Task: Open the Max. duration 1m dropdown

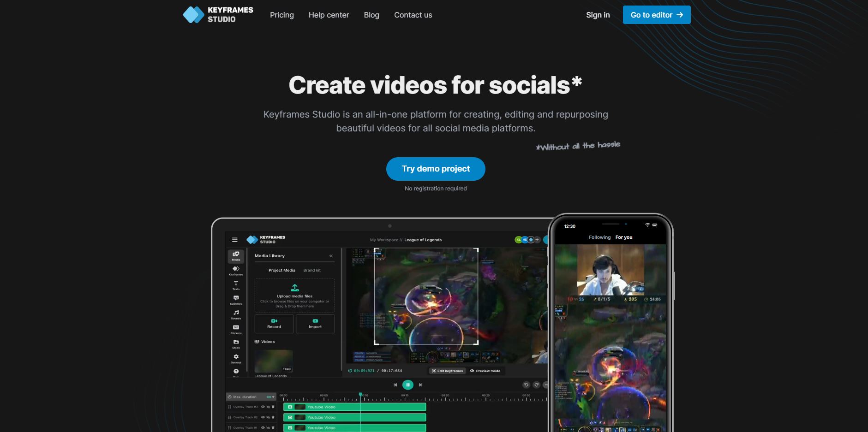Action: [270, 396]
